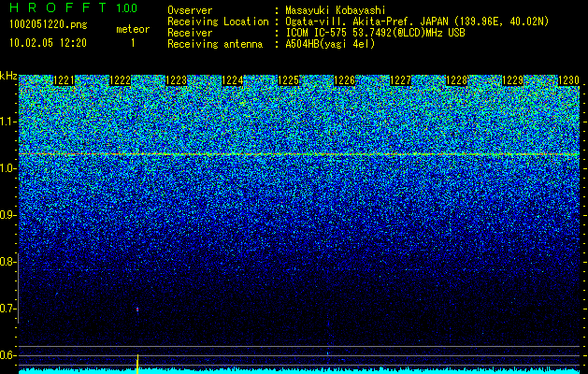
Task: Click the yellow meteor spike at the bottom
Action: click(137, 364)
